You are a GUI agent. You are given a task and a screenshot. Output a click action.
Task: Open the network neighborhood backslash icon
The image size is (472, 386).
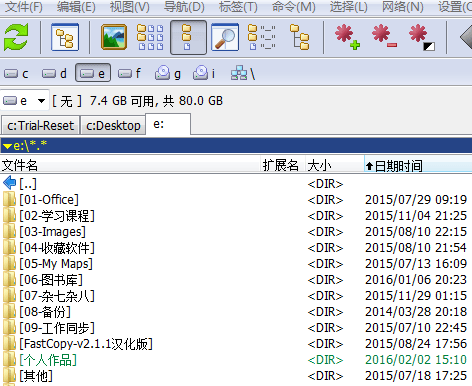click(x=243, y=73)
